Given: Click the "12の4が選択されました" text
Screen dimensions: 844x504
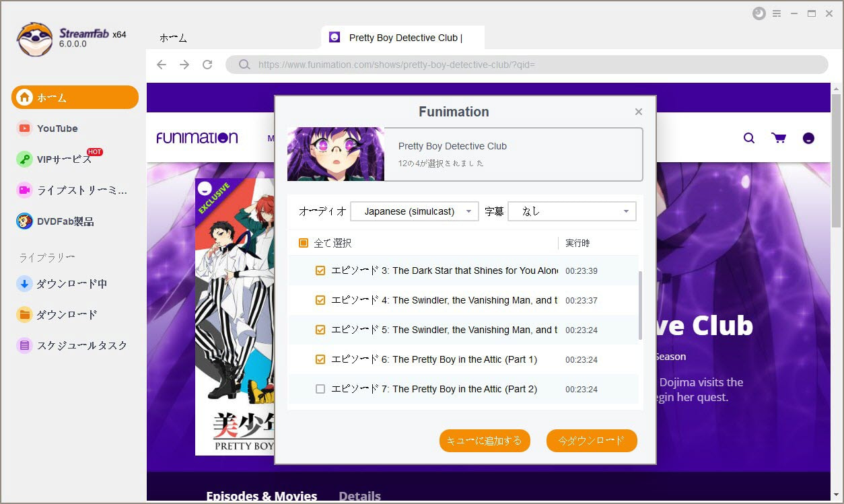Looking at the screenshot, I should click(x=441, y=163).
